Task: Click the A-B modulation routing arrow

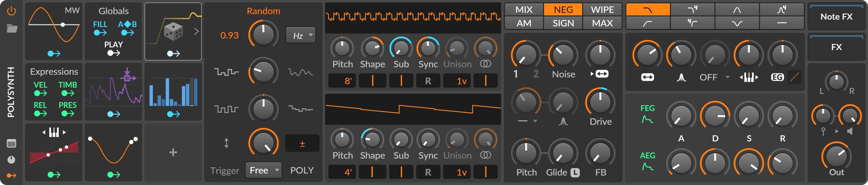Action: 127,33
